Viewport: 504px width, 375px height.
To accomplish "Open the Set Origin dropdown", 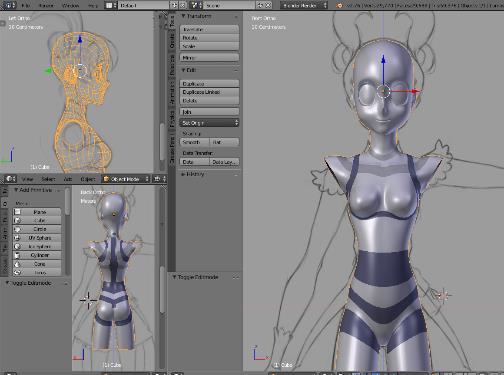I will pos(209,123).
